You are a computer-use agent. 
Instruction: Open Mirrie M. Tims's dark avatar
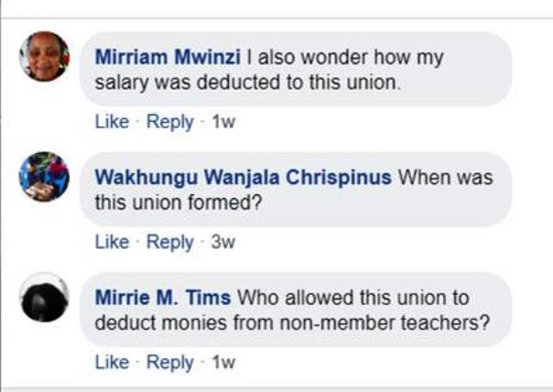44,297
